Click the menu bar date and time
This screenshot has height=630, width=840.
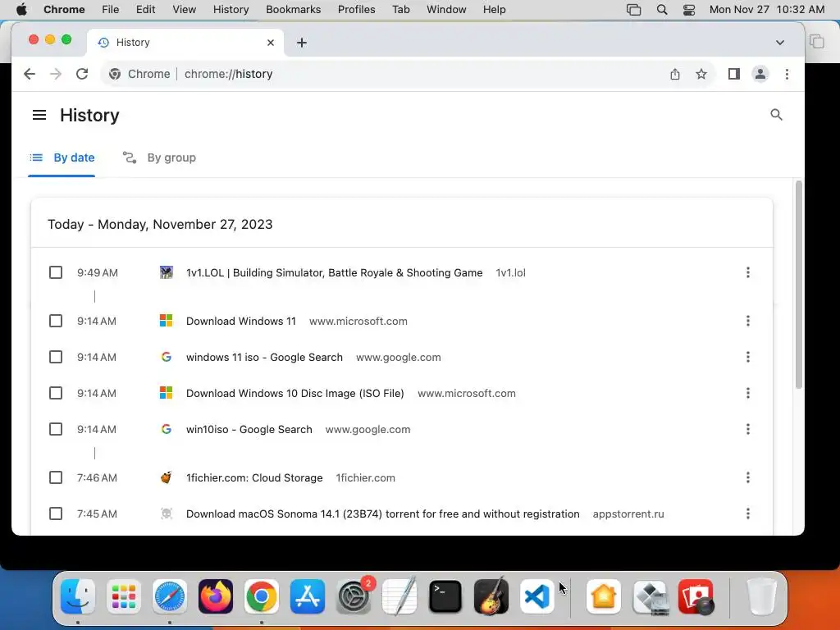point(767,10)
